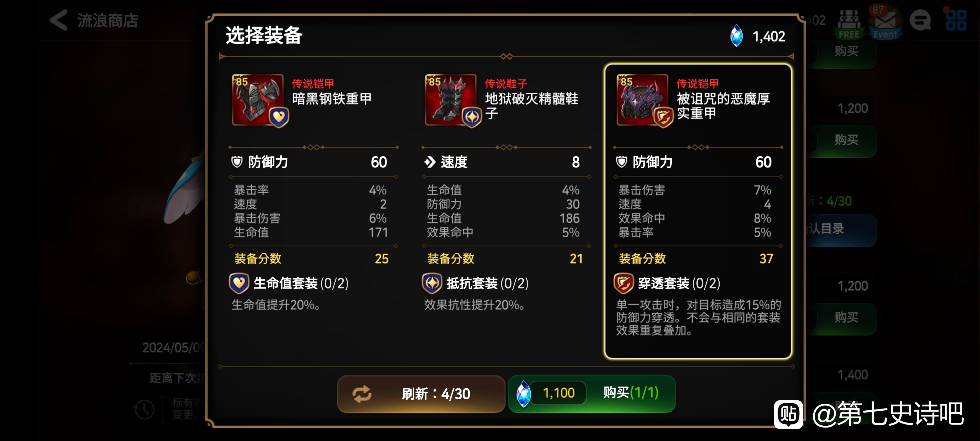Open the chat bubble icon
The height and width of the screenshot is (441, 980).
[920, 20]
